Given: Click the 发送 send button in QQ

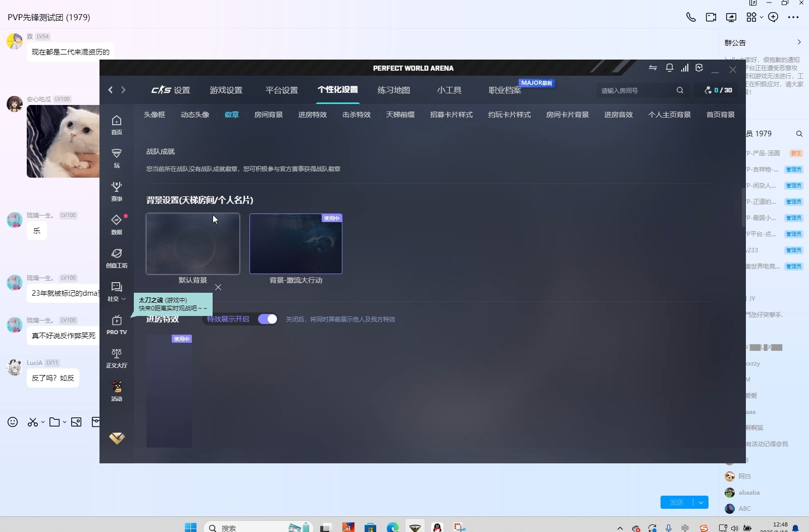Looking at the screenshot, I should (677, 502).
